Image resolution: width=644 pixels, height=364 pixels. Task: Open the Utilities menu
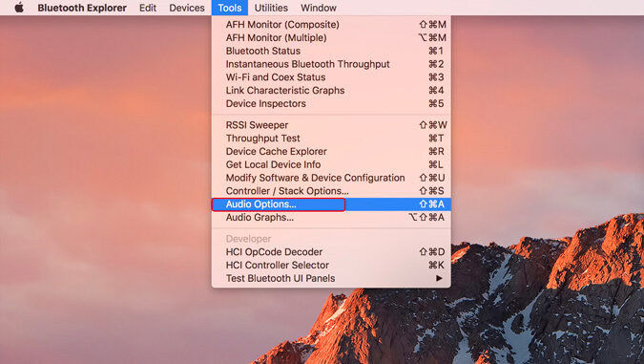pyautogui.click(x=271, y=8)
